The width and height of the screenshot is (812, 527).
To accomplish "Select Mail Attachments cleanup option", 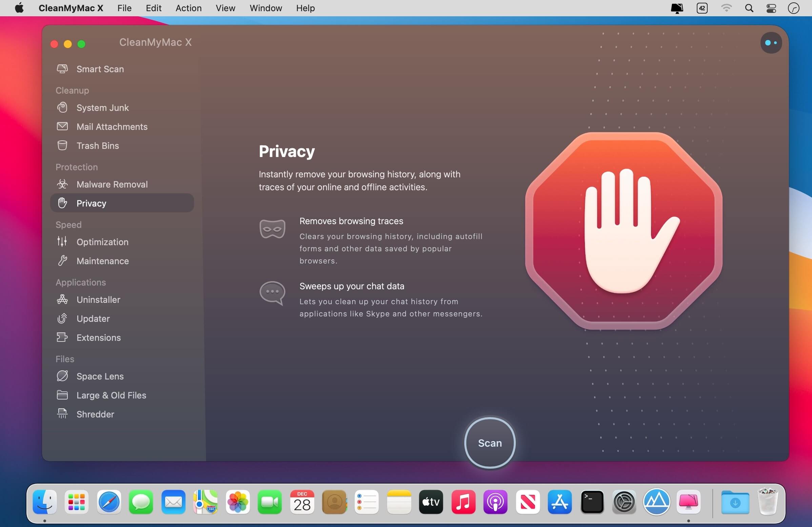I will click(112, 126).
